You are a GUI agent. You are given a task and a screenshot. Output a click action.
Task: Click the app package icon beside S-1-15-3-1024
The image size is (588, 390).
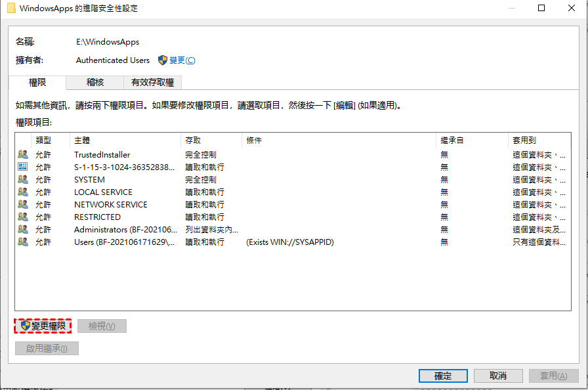click(23, 167)
